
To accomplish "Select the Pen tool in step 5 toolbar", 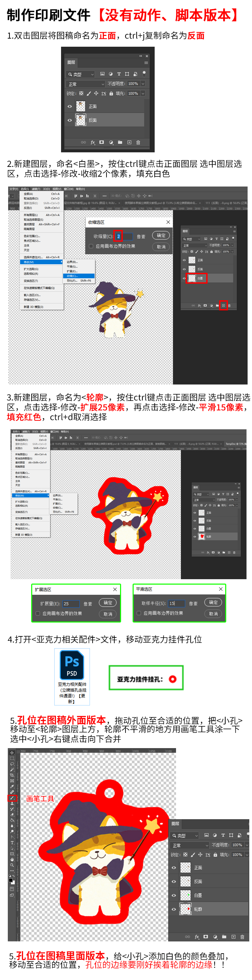I will click(x=12, y=837).
